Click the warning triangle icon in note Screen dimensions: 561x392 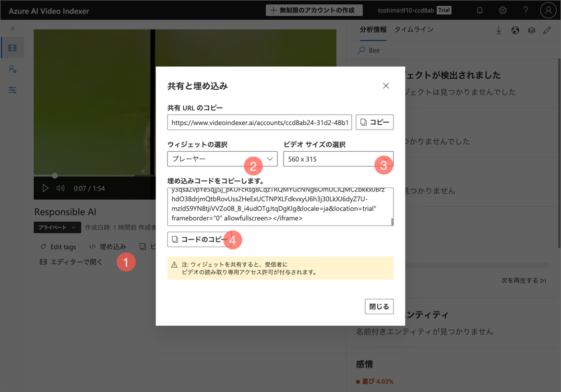click(x=174, y=265)
